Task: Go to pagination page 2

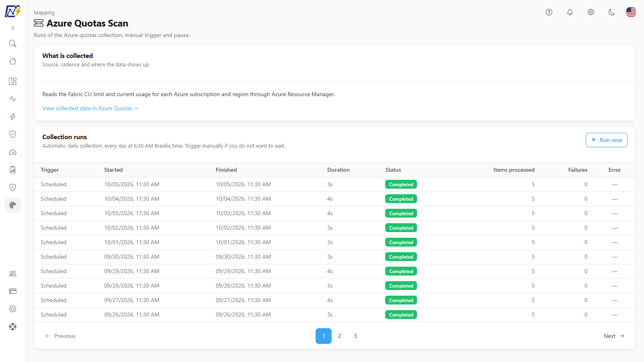Action: point(340,336)
